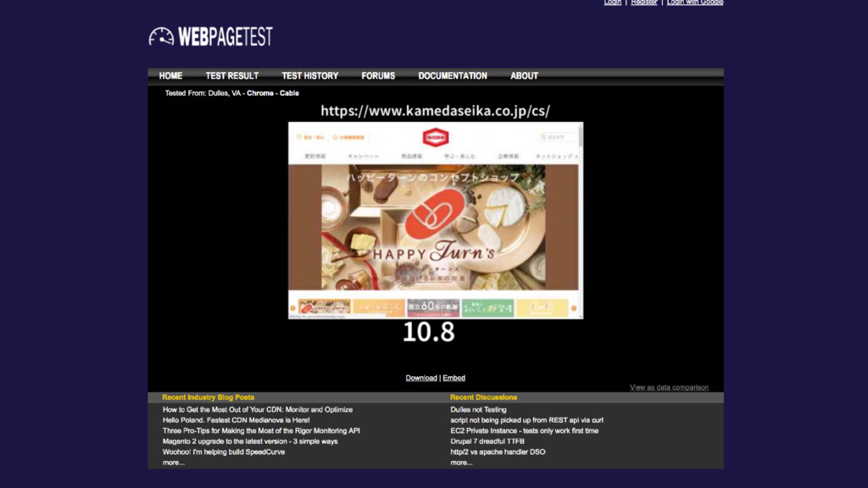Click the 10.8 time counter text
The image size is (868, 488).
click(x=428, y=332)
